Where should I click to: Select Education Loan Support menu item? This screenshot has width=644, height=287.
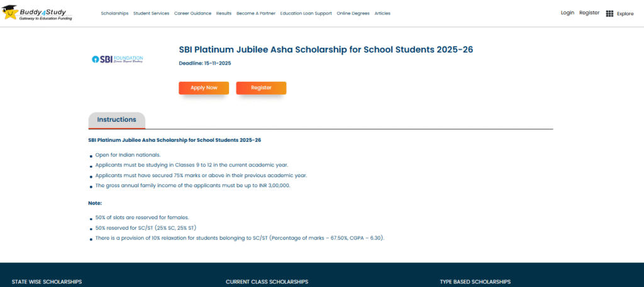(306, 13)
